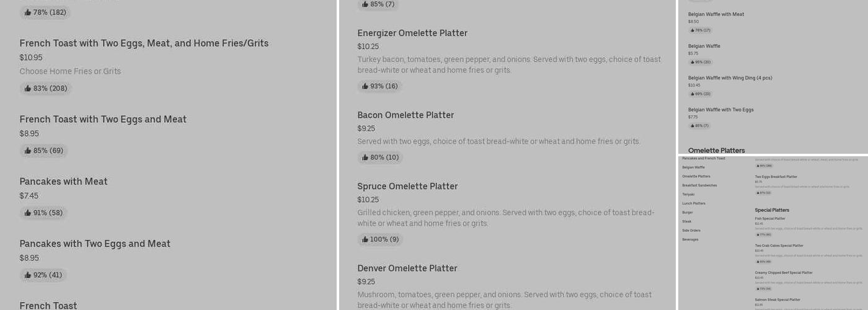Click thumbs-up badge under Pancakes with Two Eggs and Meat
868x310 pixels.
43,275
